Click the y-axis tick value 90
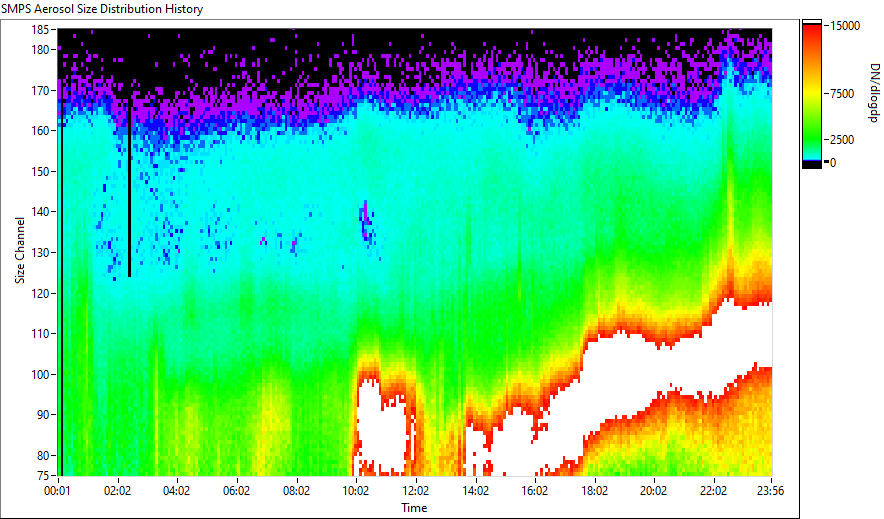 [x=43, y=415]
